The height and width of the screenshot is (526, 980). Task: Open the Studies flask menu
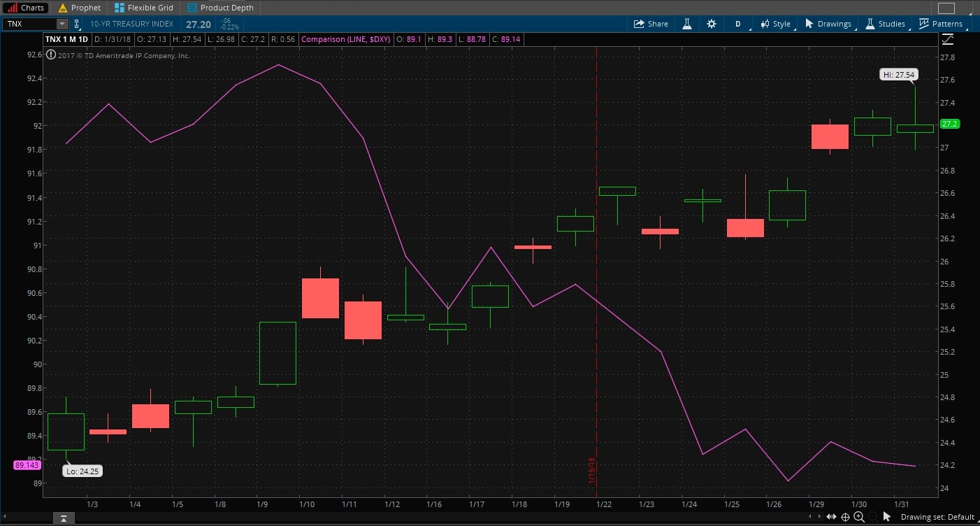pyautogui.click(x=885, y=24)
